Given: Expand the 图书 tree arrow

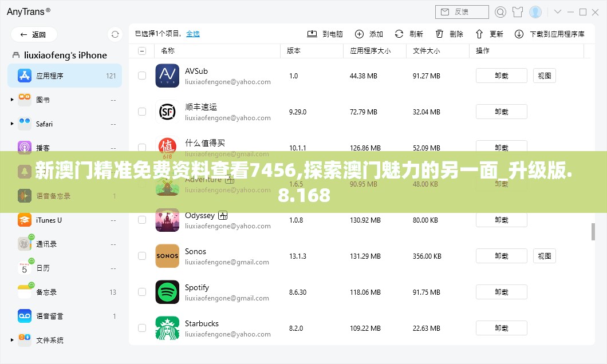Looking at the screenshot, I should (12, 100).
